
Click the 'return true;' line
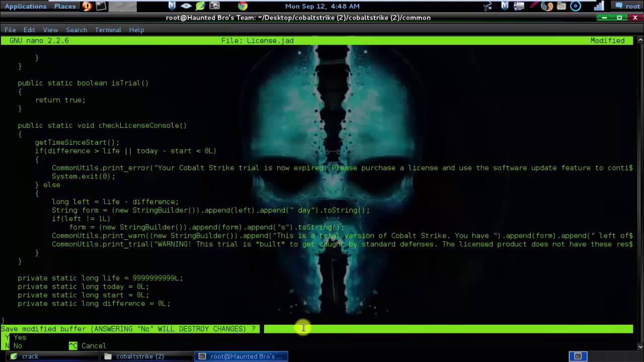click(60, 100)
